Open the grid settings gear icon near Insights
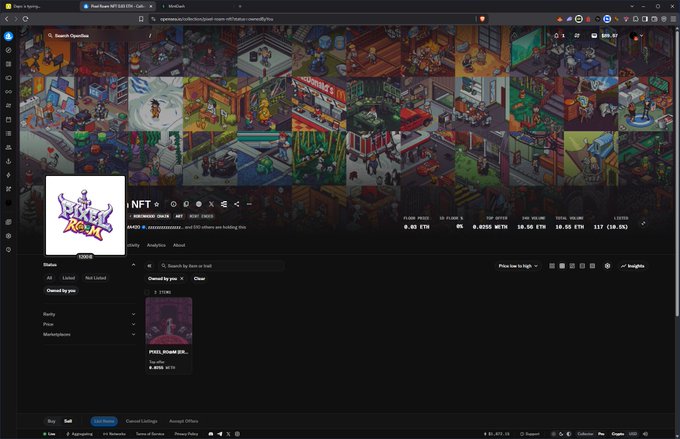680x439 pixels. click(x=608, y=266)
